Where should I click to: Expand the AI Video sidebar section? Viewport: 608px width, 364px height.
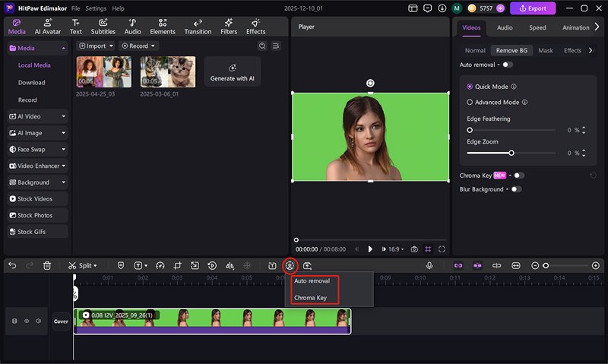[37, 117]
